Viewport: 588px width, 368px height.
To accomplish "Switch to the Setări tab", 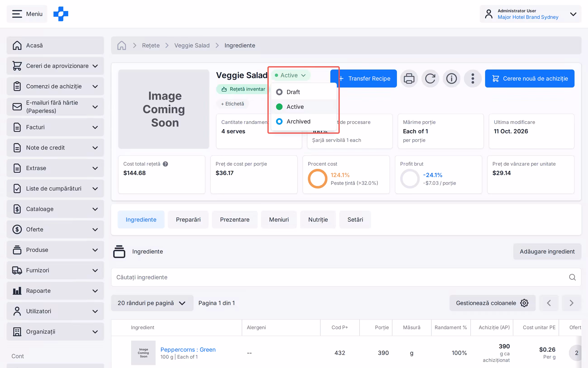I will click(355, 220).
